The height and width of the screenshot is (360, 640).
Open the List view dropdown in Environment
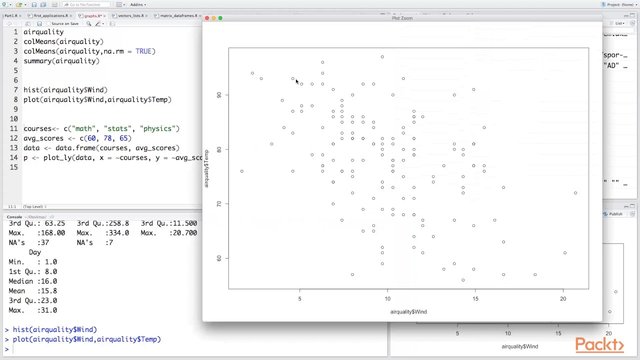point(620,24)
